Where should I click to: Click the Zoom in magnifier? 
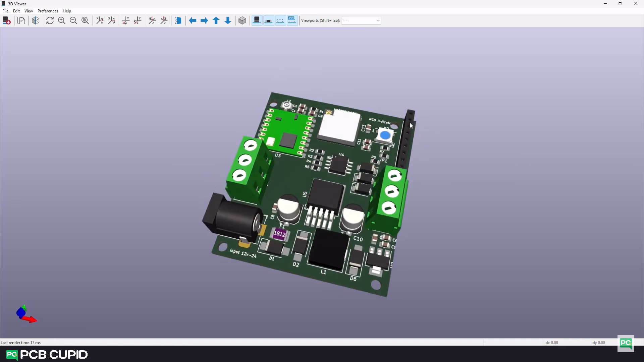tap(62, 21)
